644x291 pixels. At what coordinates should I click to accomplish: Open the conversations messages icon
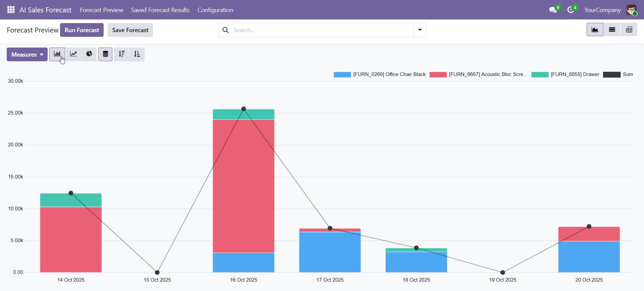(x=553, y=10)
